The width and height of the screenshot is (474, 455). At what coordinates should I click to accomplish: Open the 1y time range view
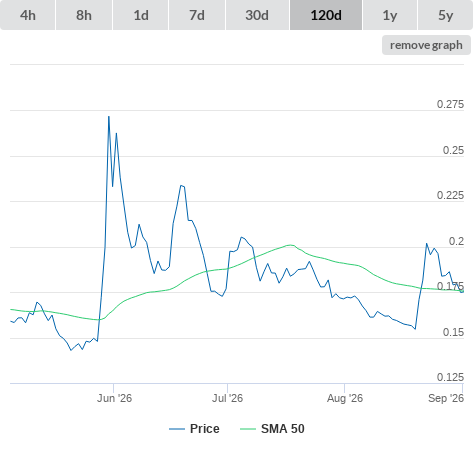(x=390, y=15)
